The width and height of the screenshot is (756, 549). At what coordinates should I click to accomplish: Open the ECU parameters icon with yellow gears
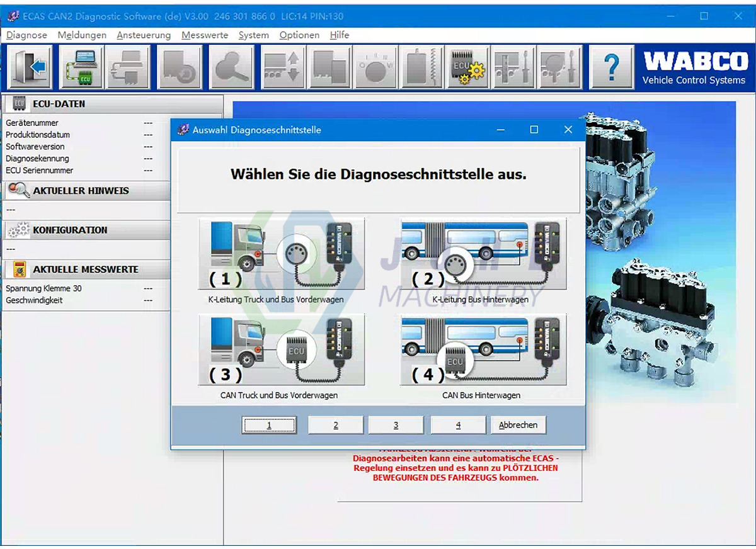click(x=466, y=66)
